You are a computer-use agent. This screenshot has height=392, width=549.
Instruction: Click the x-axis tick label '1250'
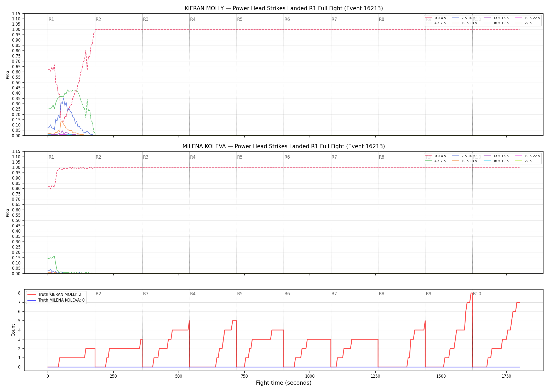tap(375, 376)
